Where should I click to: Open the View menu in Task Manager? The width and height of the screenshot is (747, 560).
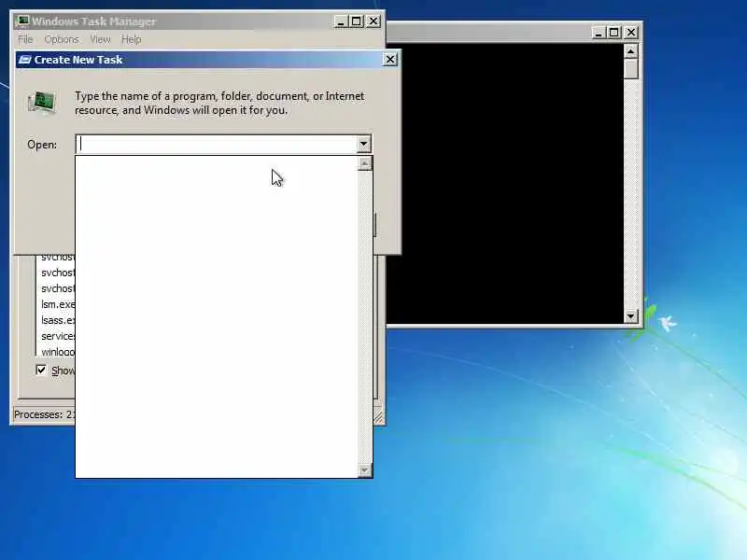pos(100,39)
